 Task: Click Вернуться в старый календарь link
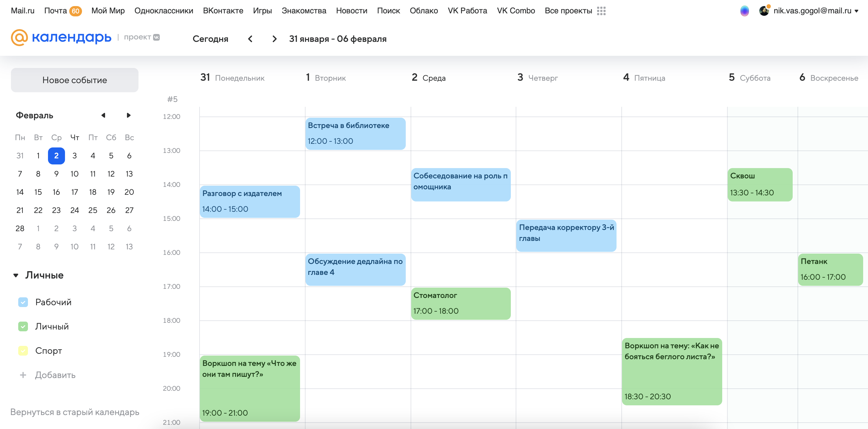75,412
